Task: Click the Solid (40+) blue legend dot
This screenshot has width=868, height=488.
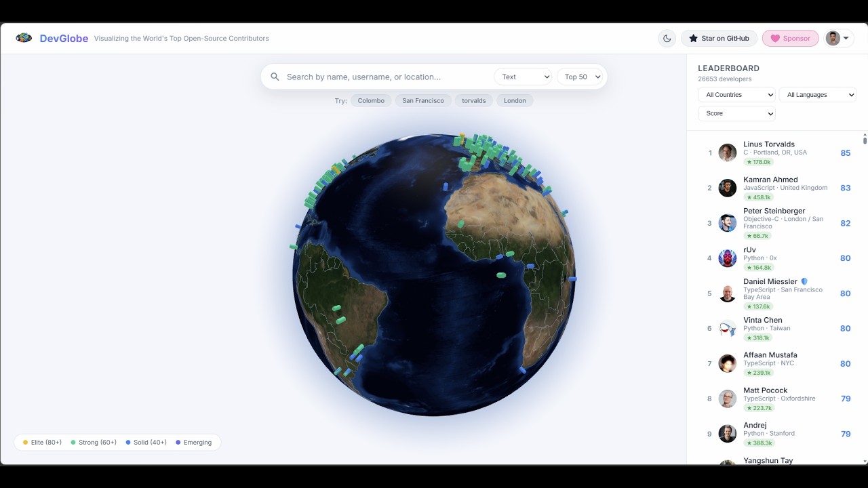Action: (128, 443)
